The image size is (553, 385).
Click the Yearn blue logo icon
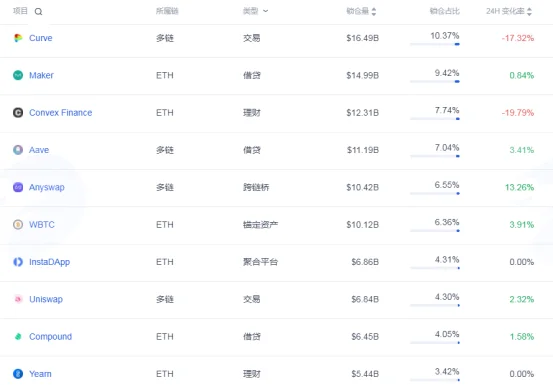pyautogui.click(x=18, y=374)
